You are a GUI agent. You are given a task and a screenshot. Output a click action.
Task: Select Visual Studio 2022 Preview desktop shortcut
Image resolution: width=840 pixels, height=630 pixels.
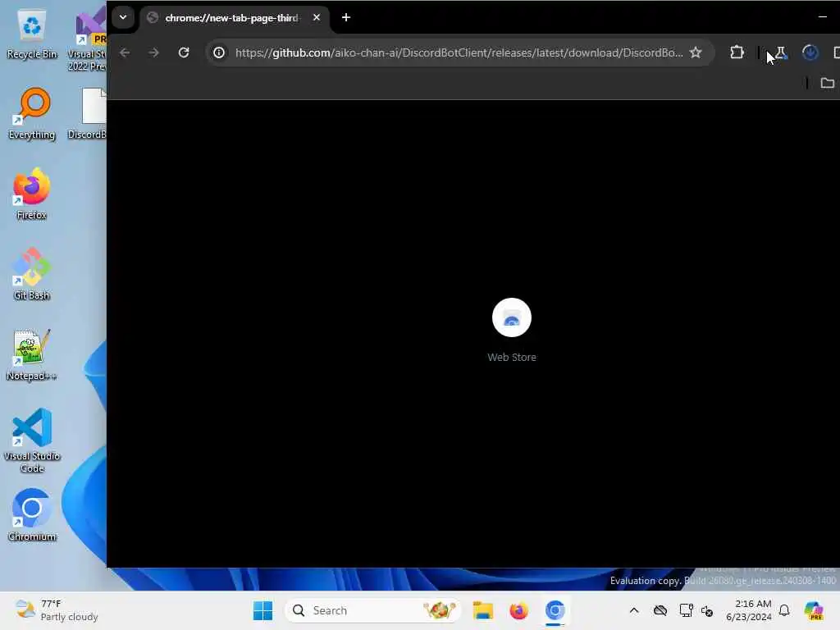(87, 39)
